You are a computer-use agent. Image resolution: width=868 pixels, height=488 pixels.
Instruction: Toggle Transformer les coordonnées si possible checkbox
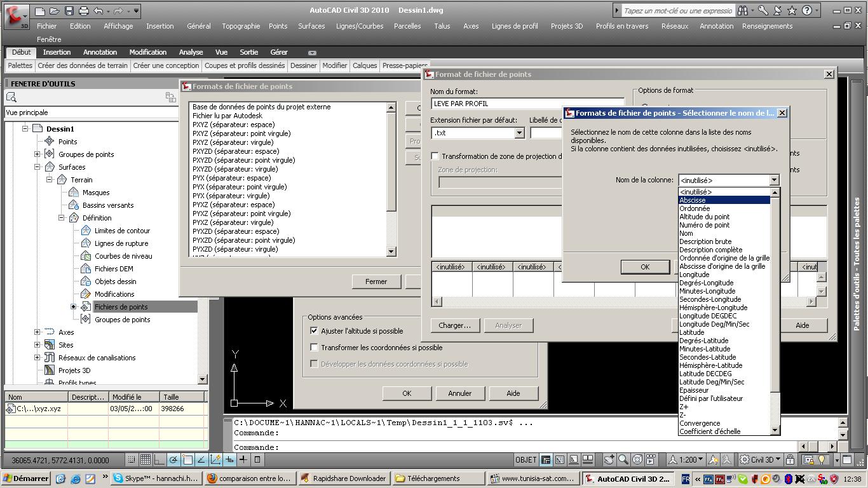[314, 348]
